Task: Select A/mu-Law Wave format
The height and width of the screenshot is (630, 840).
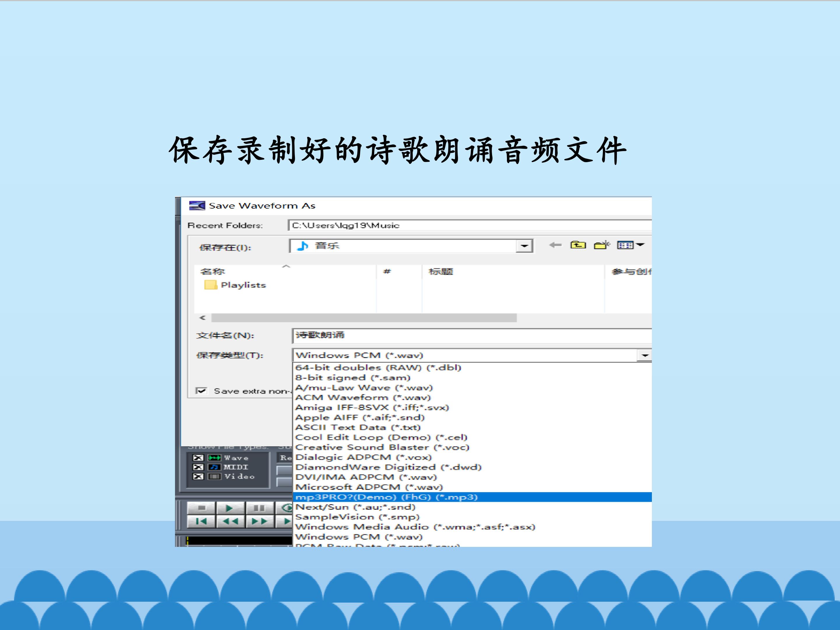Action: point(473,387)
